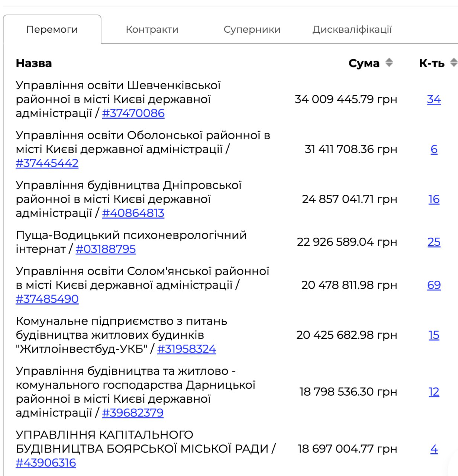Viewport: 458px width, 476px height.
Task: Select amount 18 697 004.77 грн
Action: click(348, 449)
